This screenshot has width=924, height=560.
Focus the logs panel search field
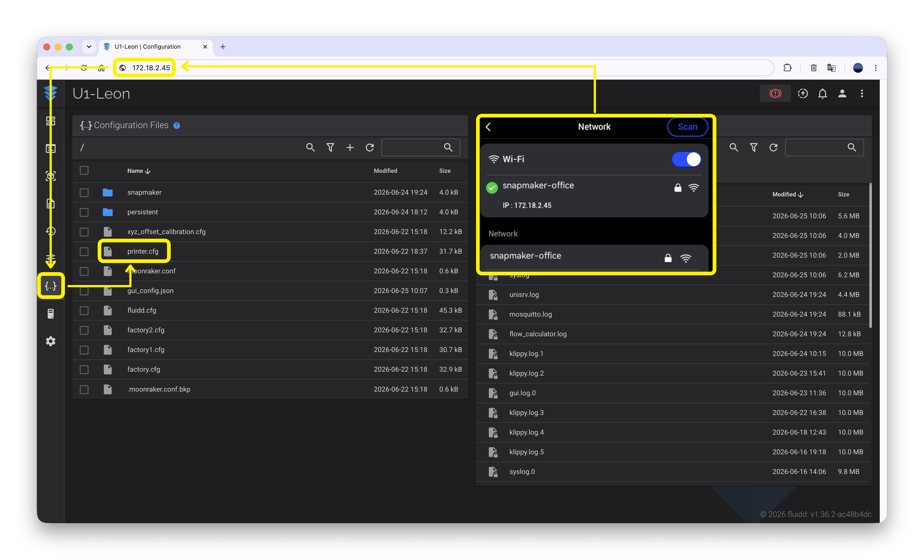824,147
